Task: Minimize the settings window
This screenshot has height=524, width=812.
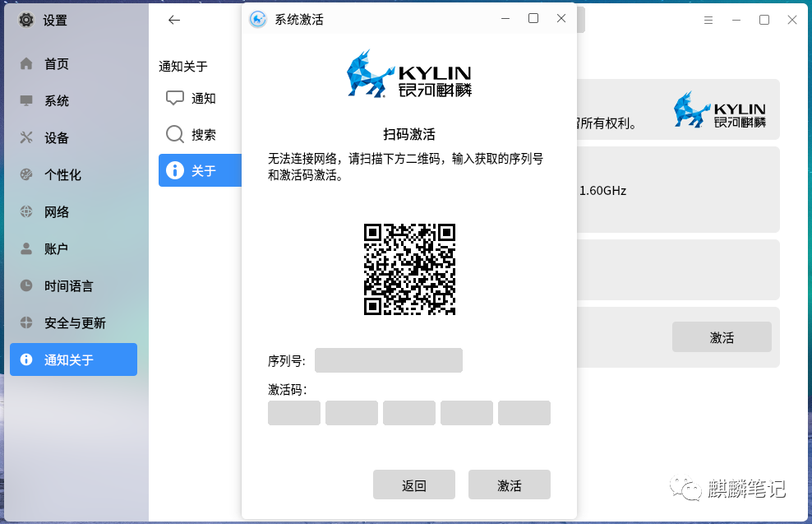Action: (736, 20)
